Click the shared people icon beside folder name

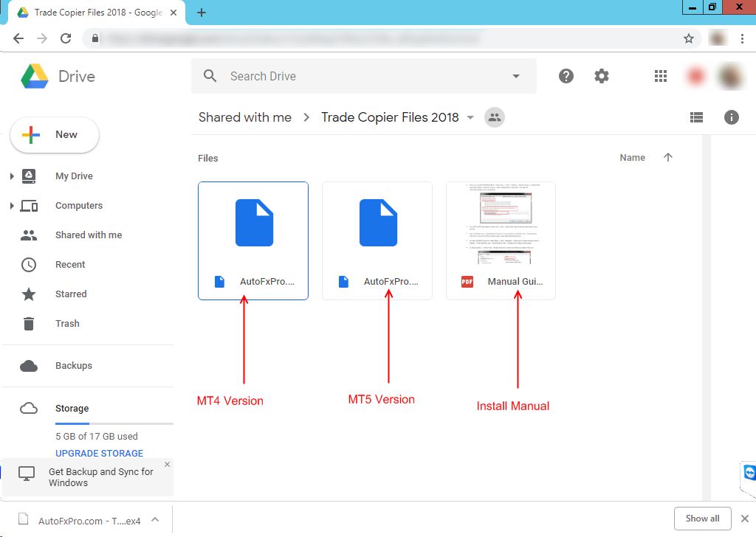point(494,117)
